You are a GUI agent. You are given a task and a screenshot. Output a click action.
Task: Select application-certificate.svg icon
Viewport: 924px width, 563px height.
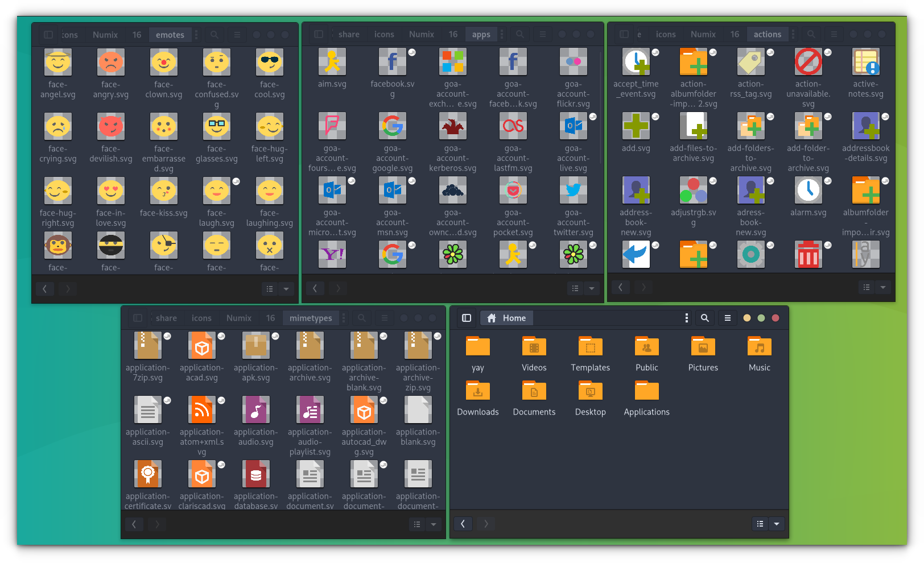pyautogui.click(x=148, y=474)
